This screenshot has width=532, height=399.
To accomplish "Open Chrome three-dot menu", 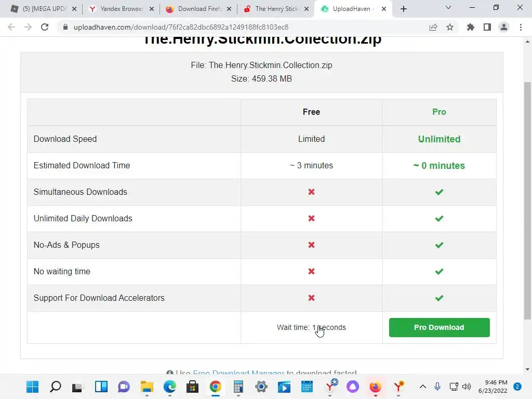I will click(x=521, y=27).
